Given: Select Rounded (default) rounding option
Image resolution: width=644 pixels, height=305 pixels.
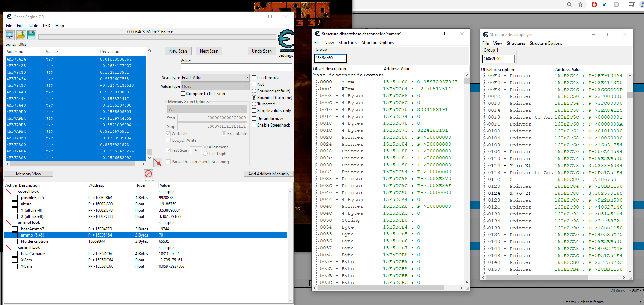Looking at the screenshot, I should click(254, 91).
